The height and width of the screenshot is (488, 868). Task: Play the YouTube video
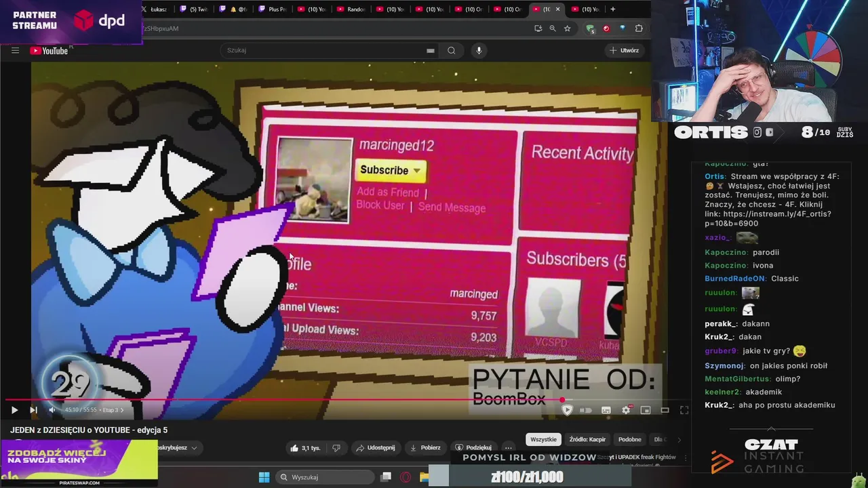tap(14, 410)
